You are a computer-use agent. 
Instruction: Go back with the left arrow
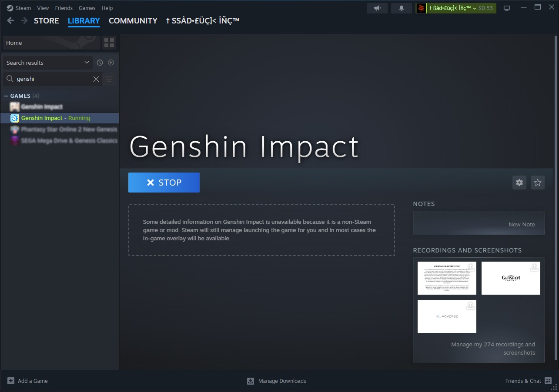[x=11, y=20]
